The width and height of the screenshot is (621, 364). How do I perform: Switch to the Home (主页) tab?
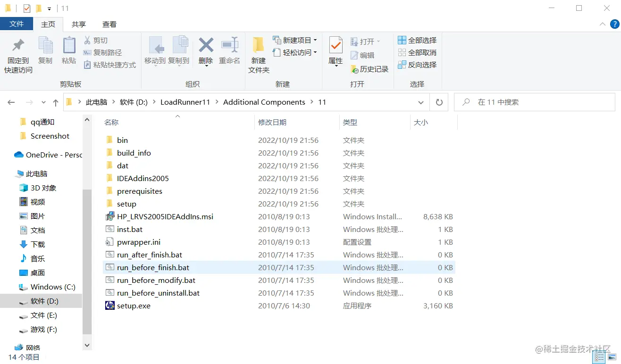coord(48,24)
